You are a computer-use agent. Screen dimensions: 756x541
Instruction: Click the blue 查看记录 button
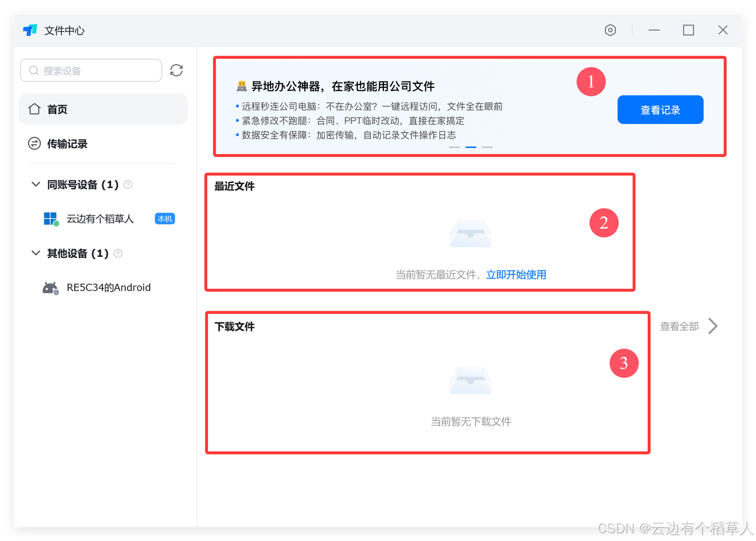(x=660, y=110)
